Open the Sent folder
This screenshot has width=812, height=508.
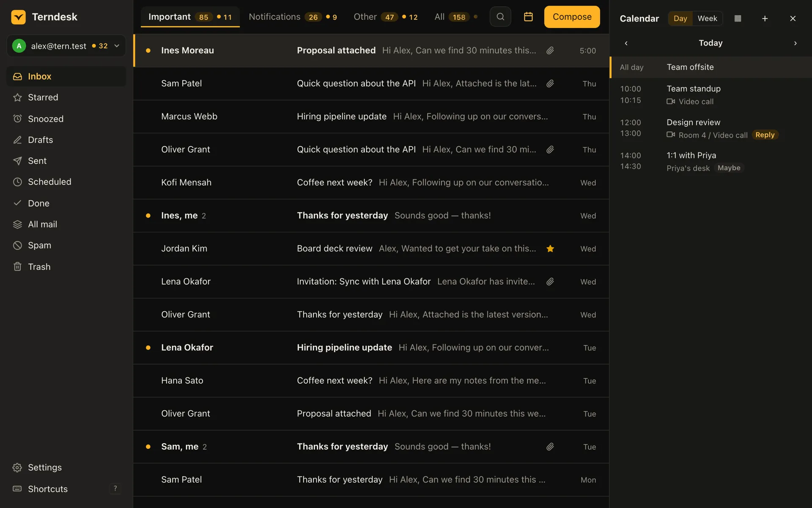(x=66, y=161)
